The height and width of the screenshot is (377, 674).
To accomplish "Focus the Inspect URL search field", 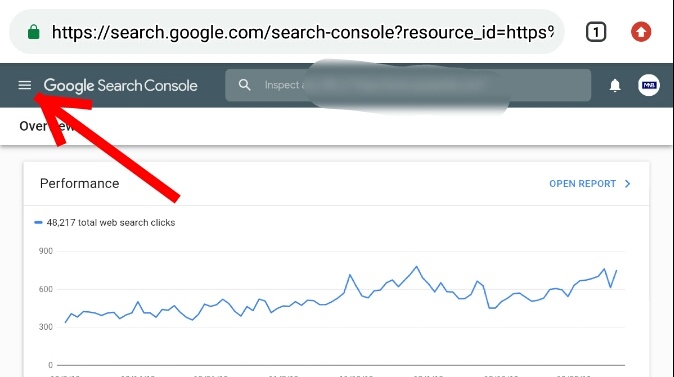I will (x=408, y=85).
